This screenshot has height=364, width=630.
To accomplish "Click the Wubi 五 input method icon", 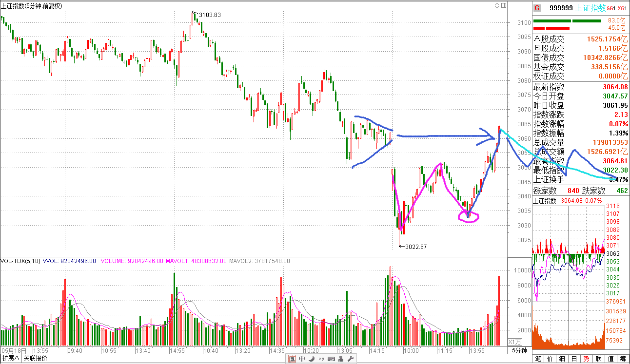I will [x=292, y=359].
